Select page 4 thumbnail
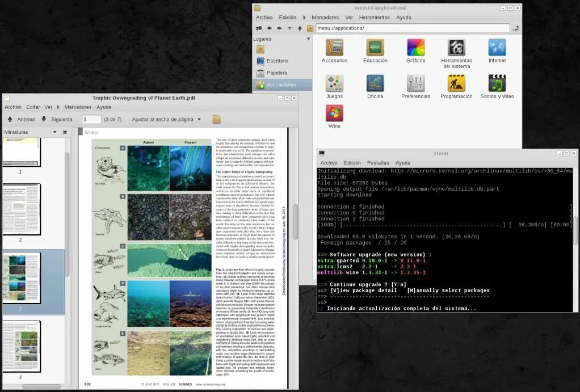580x392 pixels. (x=21, y=347)
